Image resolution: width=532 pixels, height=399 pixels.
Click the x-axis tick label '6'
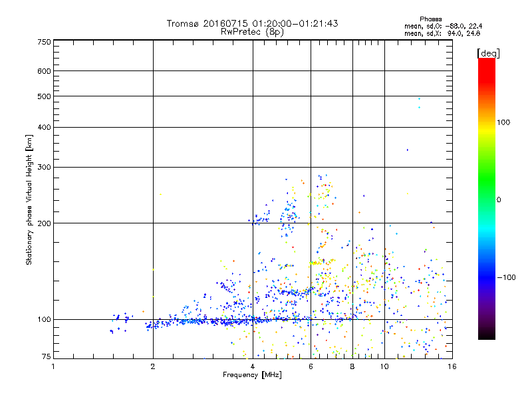[311, 366]
